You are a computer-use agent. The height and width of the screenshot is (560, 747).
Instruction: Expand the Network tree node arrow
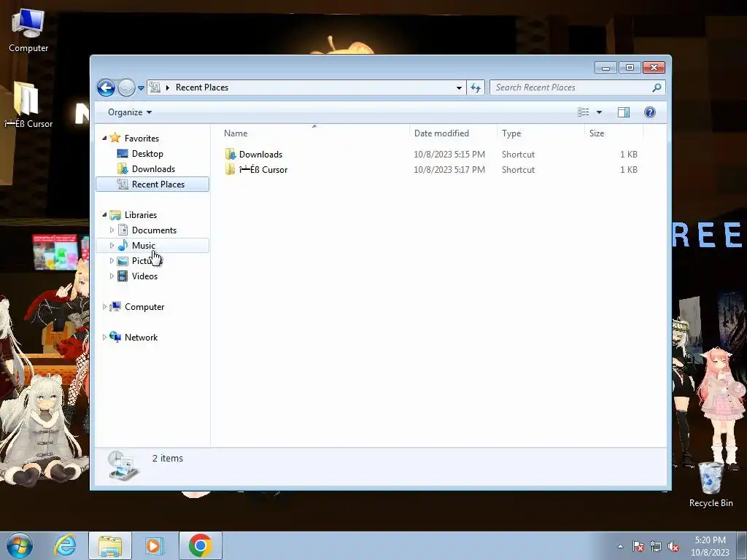[104, 337]
